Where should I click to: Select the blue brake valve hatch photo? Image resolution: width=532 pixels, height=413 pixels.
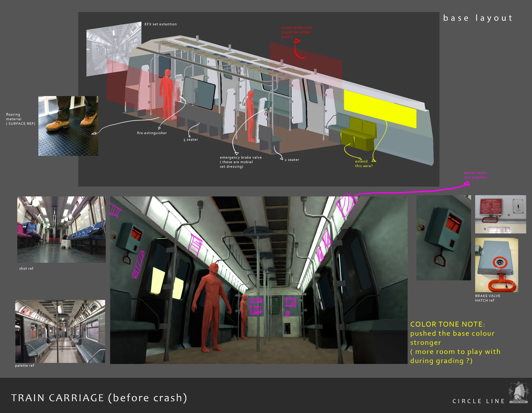pyautogui.click(x=496, y=265)
